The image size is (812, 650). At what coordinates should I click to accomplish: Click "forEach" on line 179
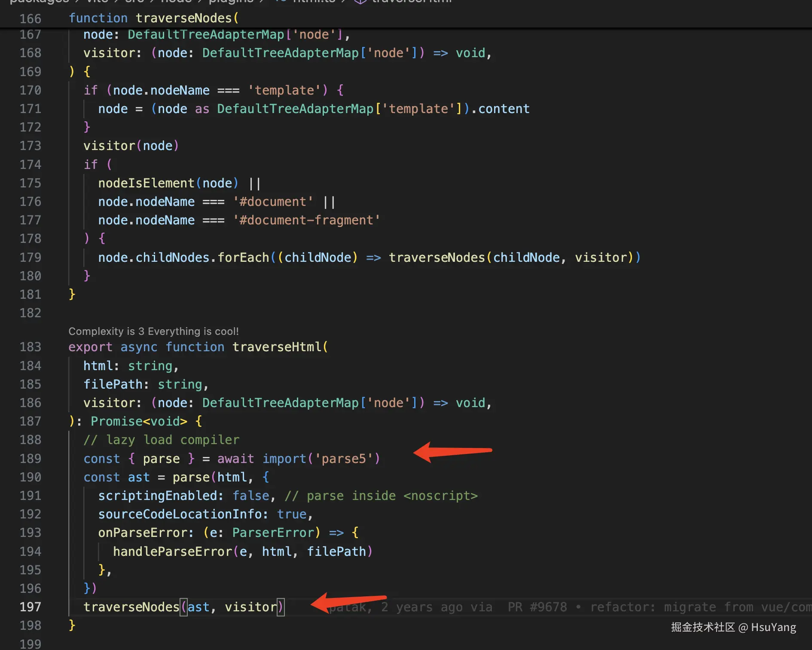244,258
